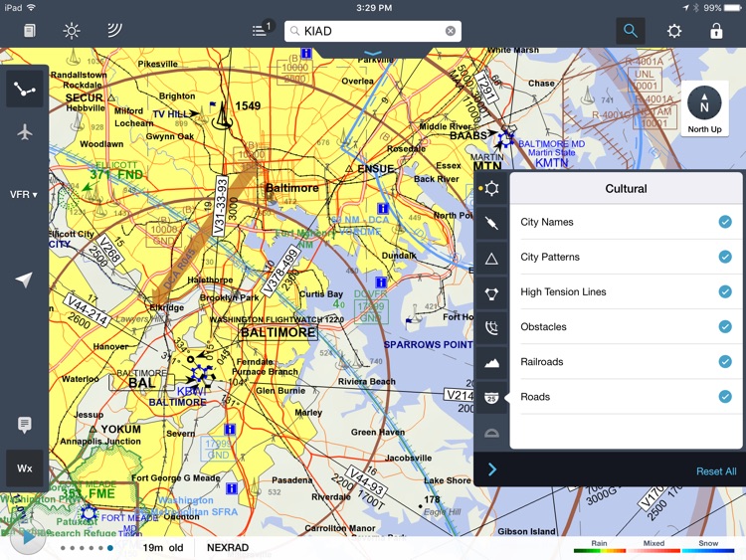Screen dimensions: 746x560
Task: Select the airspace globe category icon
Action: pyautogui.click(x=491, y=328)
